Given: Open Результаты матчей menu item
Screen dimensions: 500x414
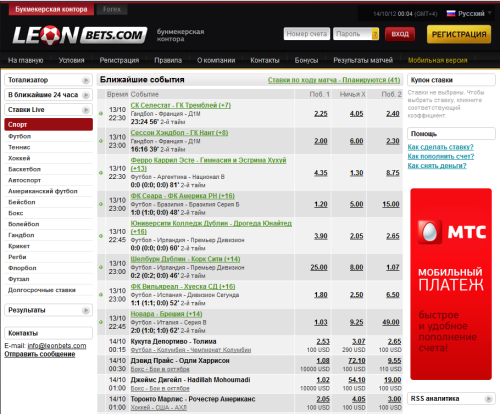Looking at the screenshot, I should coord(363,60).
